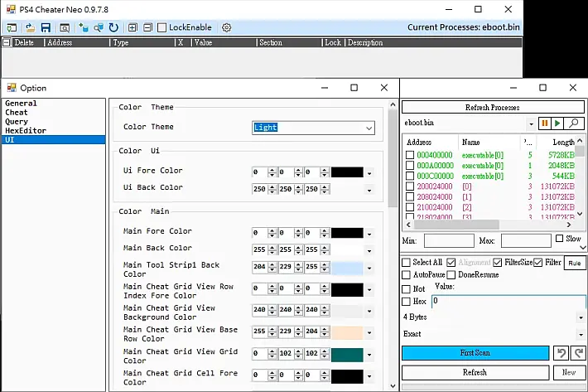Open the query window with the magnifier icon
The width and height of the screenshot is (588, 392).
tap(65, 27)
